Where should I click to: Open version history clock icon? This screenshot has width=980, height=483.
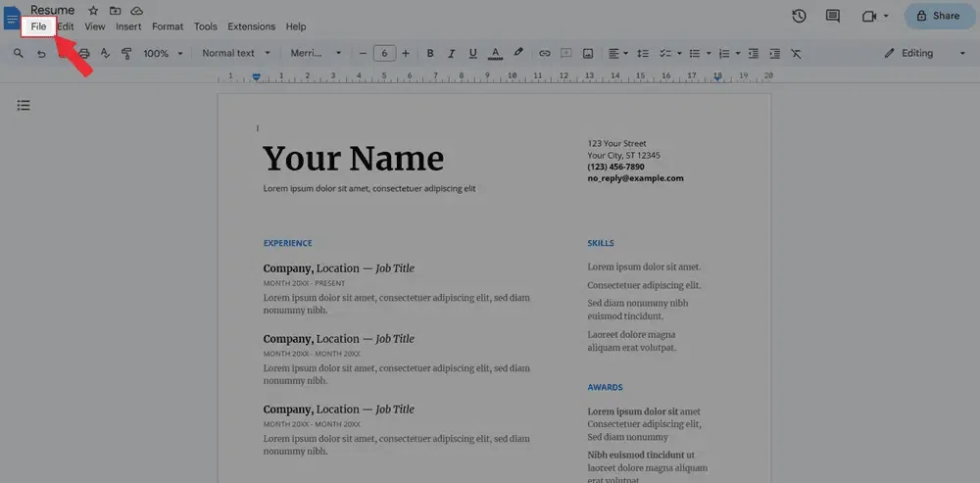pos(799,17)
